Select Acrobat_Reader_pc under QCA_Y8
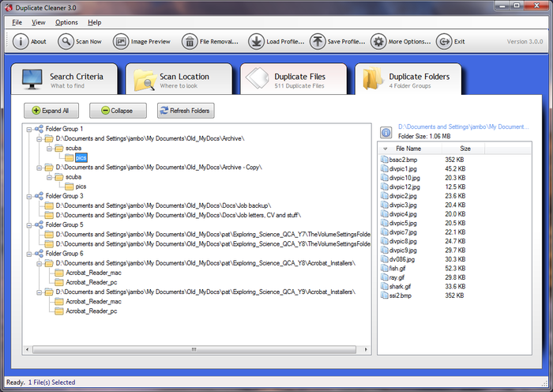The image size is (553, 392). coord(92,282)
